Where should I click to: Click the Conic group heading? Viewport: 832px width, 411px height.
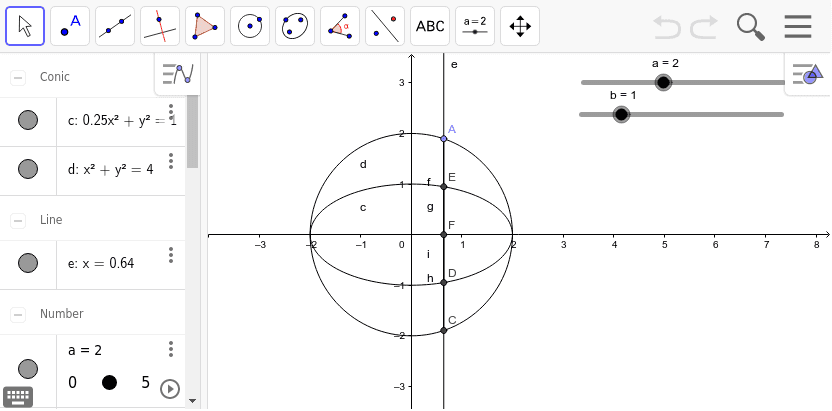pyautogui.click(x=55, y=77)
